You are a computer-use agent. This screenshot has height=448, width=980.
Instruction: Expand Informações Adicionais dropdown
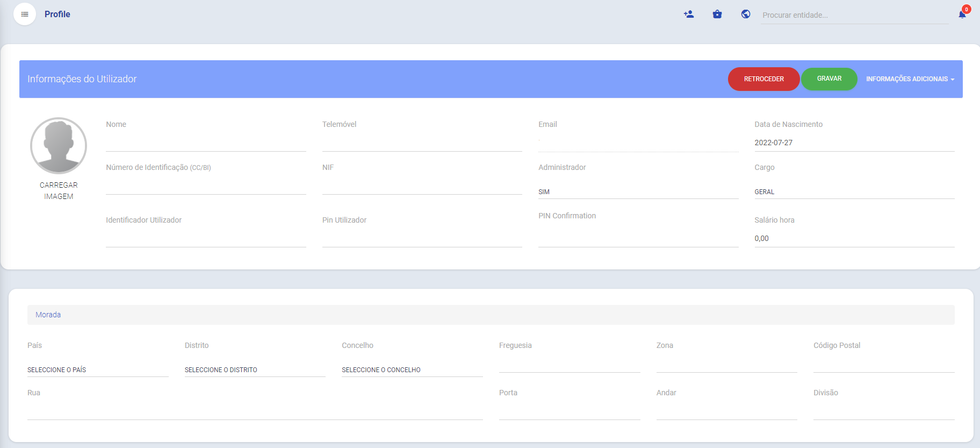pos(910,79)
